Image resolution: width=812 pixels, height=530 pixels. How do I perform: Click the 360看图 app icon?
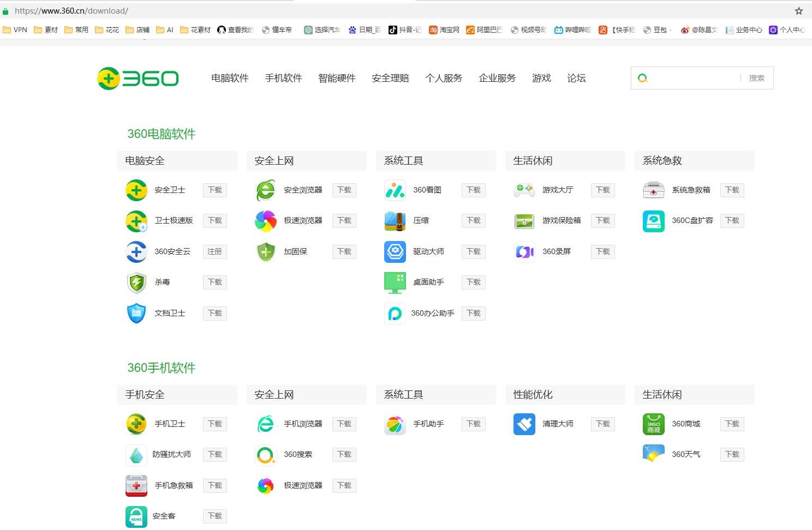click(x=395, y=190)
